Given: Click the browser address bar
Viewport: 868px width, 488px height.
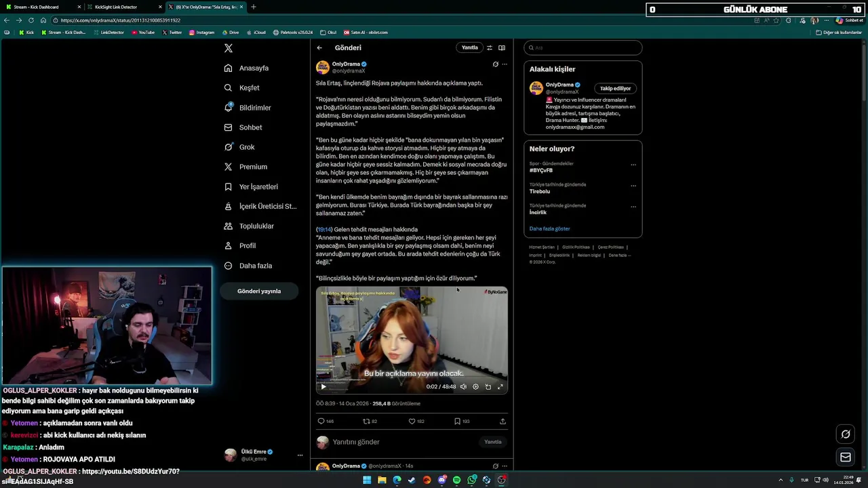Looking at the screenshot, I should 400,20.
